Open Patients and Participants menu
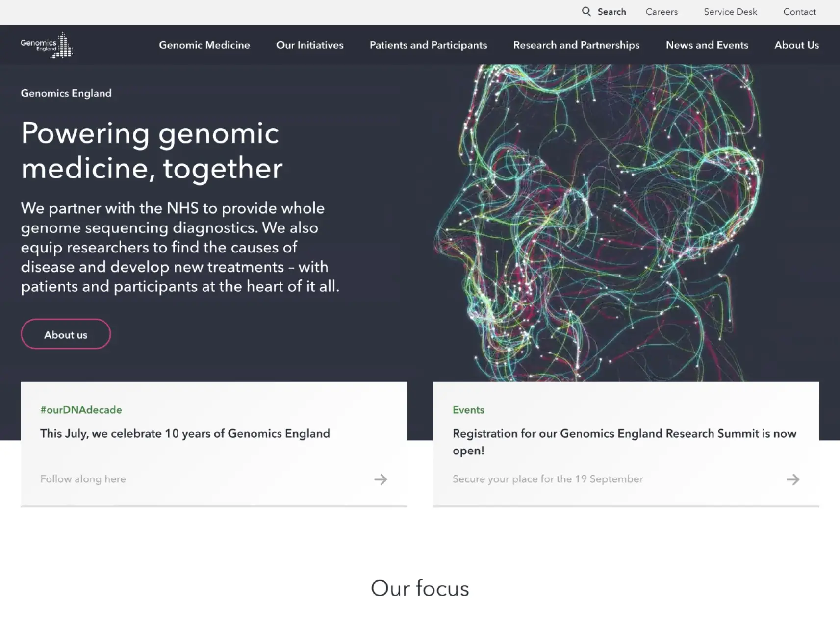This screenshot has width=840, height=629. 428,45
